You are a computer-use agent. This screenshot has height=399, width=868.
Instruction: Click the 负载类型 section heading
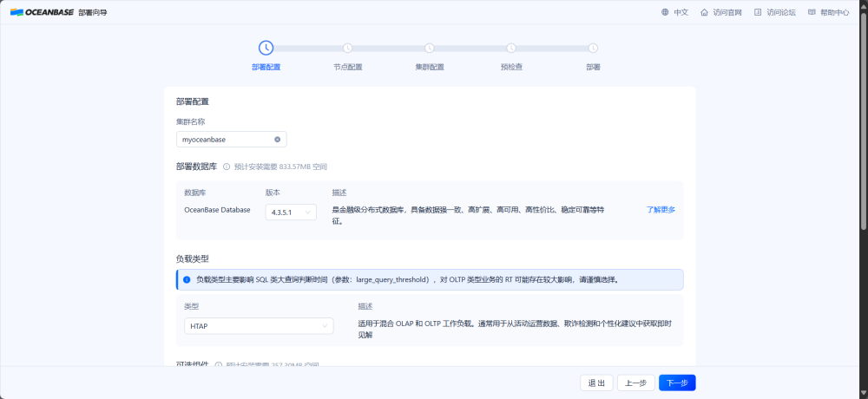click(x=192, y=258)
